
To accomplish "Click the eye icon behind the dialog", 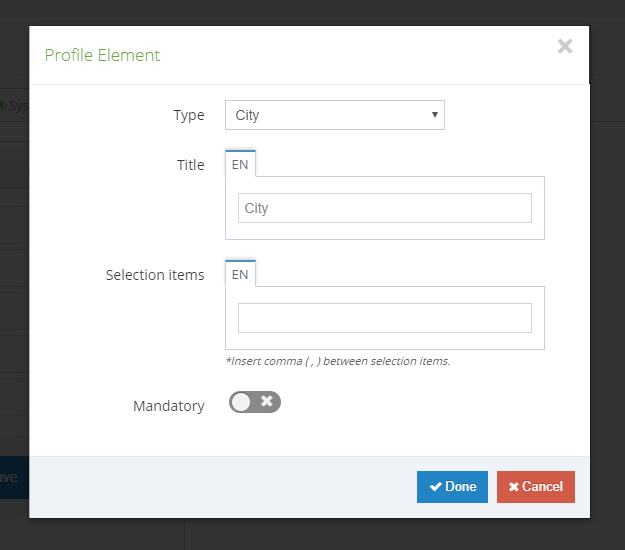I will (2, 106).
